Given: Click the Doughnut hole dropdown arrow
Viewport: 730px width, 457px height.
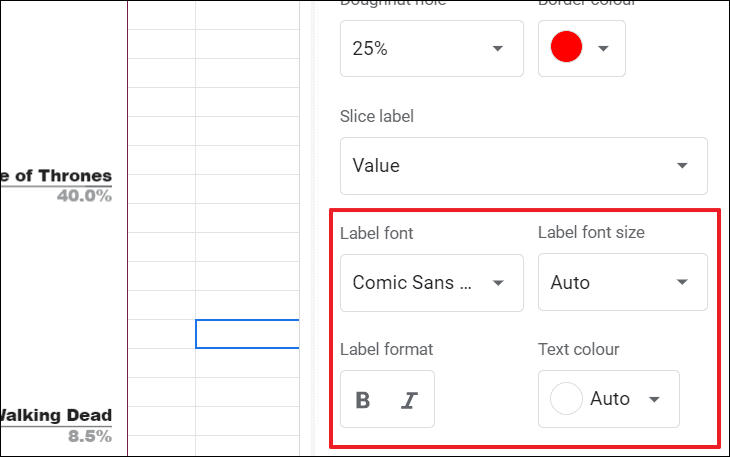Looking at the screenshot, I should click(498, 48).
